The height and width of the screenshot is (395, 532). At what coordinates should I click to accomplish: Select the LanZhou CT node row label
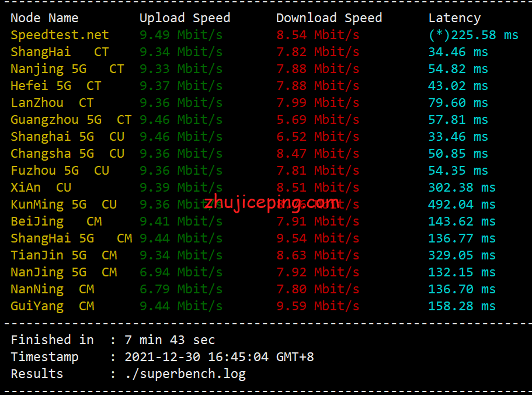[52, 103]
